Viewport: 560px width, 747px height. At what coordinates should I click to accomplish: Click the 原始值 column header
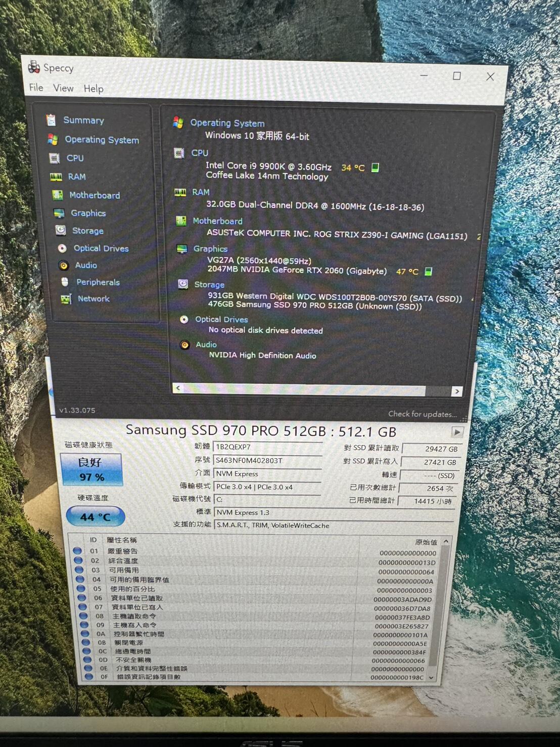click(x=426, y=542)
